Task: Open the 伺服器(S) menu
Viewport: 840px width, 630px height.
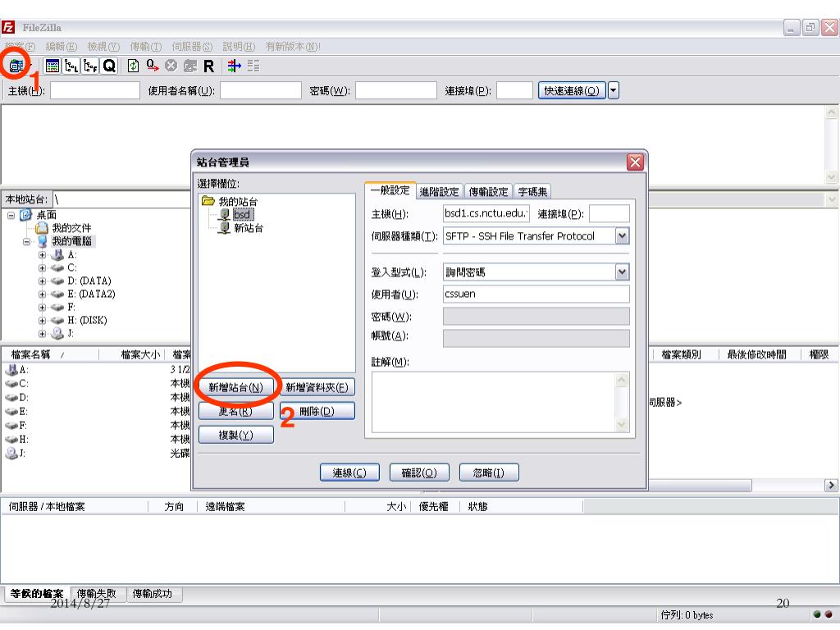Action: click(192, 47)
